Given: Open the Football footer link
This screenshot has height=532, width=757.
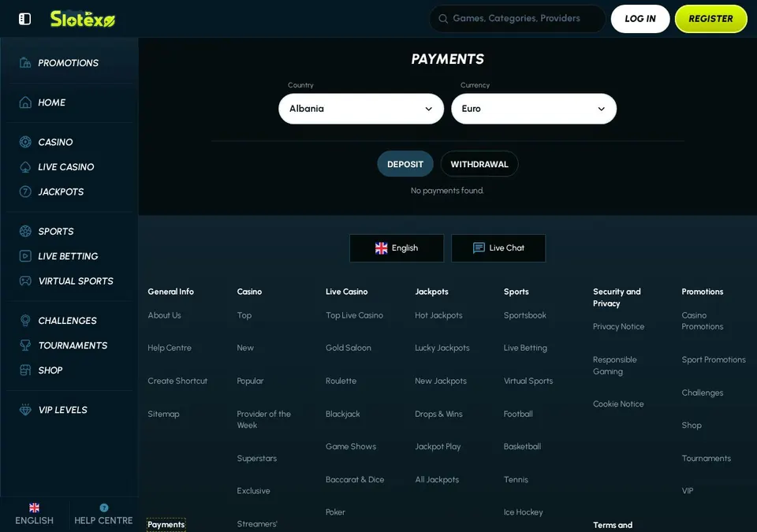Looking at the screenshot, I should click(x=518, y=414).
